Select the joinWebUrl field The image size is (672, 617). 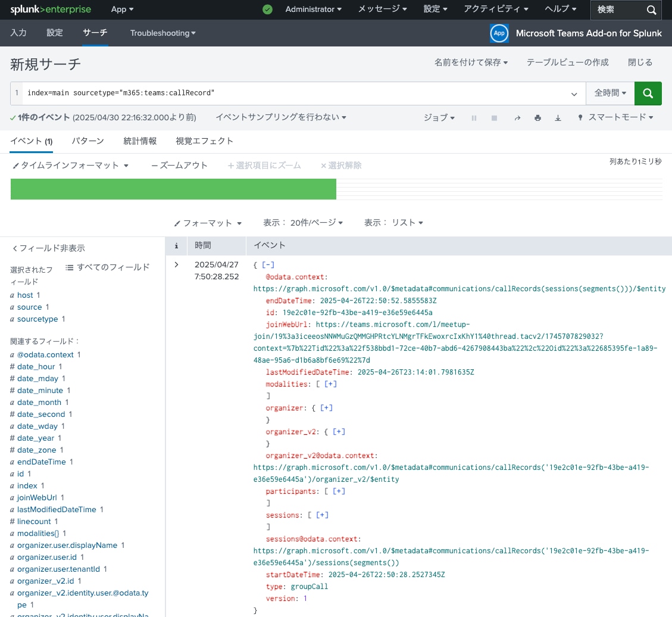(x=37, y=497)
